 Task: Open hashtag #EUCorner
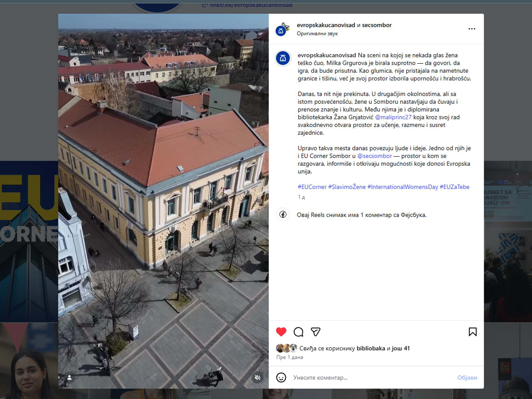(x=312, y=187)
